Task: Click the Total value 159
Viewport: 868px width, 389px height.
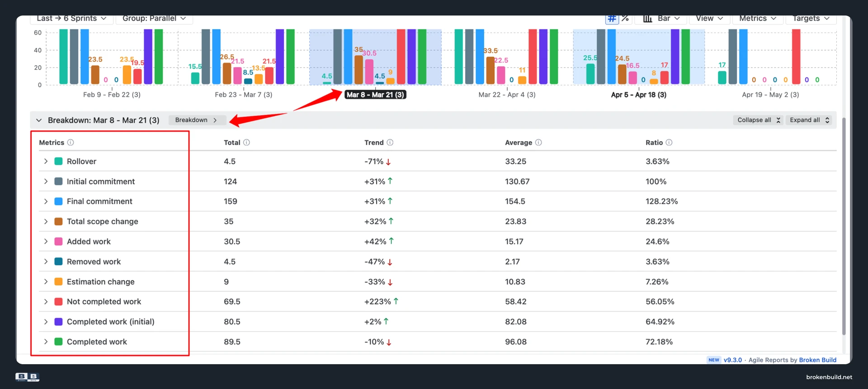Action: tap(231, 201)
